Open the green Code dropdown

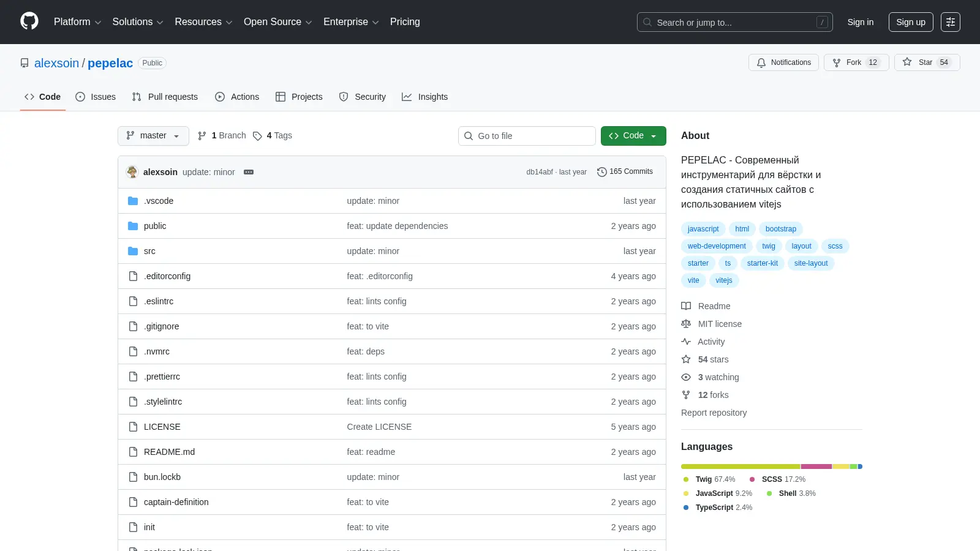pos(633,136)
